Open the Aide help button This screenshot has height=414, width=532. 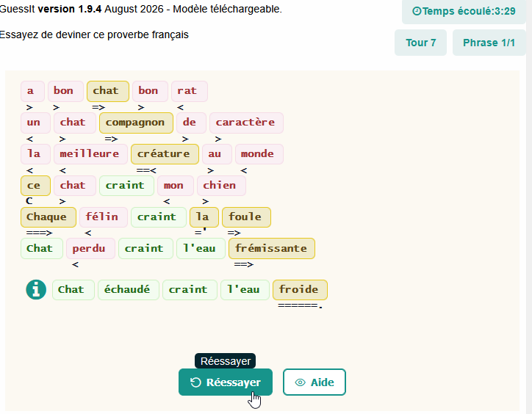point(314,382)
